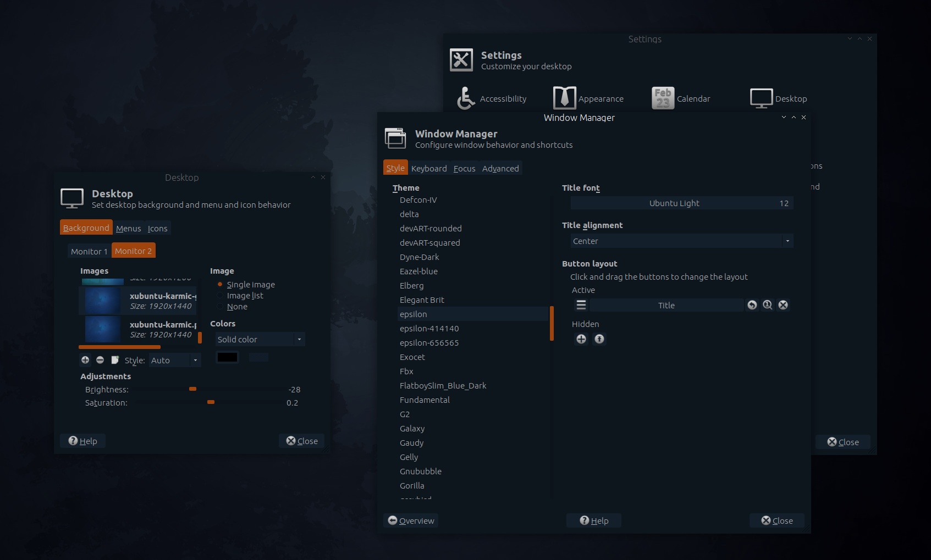Viewport: 931px width, 560px height.
Task: Switch to Monitor 1 tab
Action: click(89, 251)
